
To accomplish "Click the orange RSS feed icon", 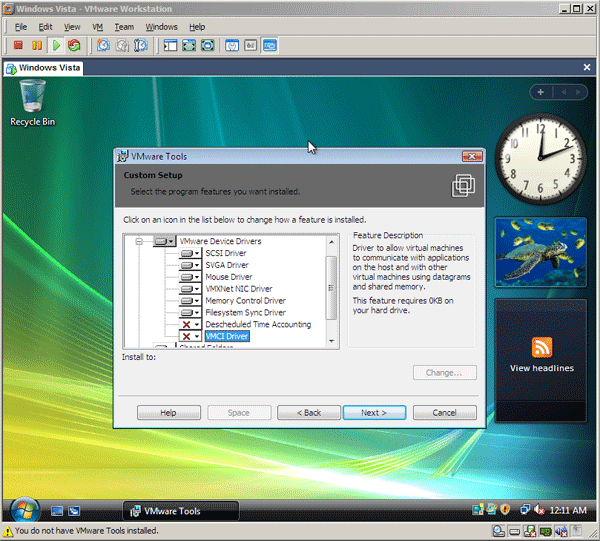I will [542, 347].
